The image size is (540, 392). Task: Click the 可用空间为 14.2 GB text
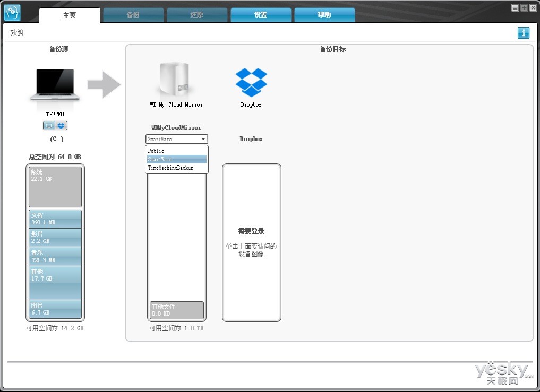pyautogui.click(x=55, y=328)
